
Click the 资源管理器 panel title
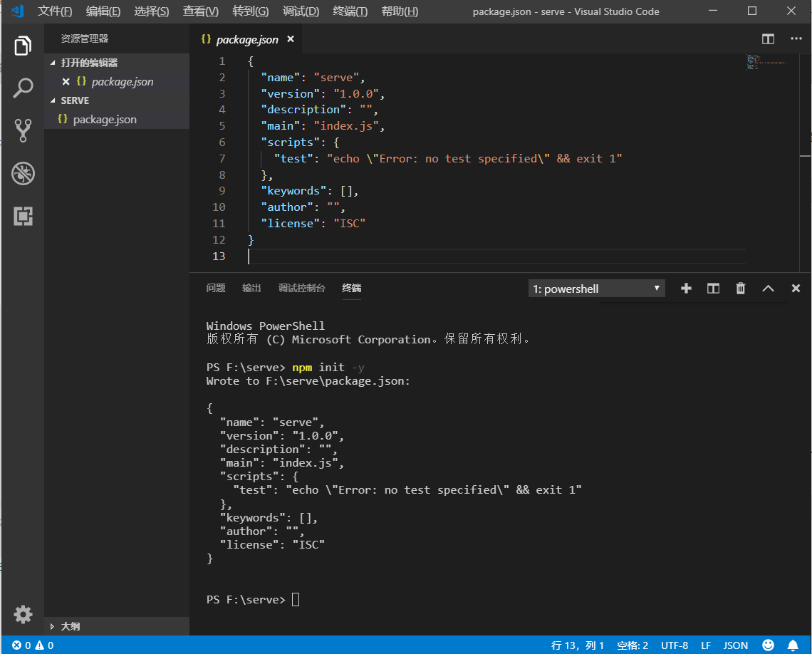point(85,39)
